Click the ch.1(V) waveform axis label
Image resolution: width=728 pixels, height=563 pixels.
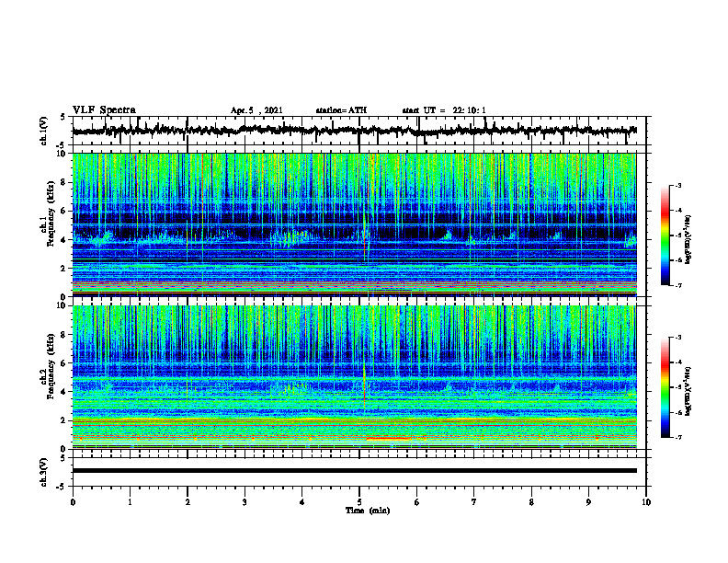click(x=44, y=131)
